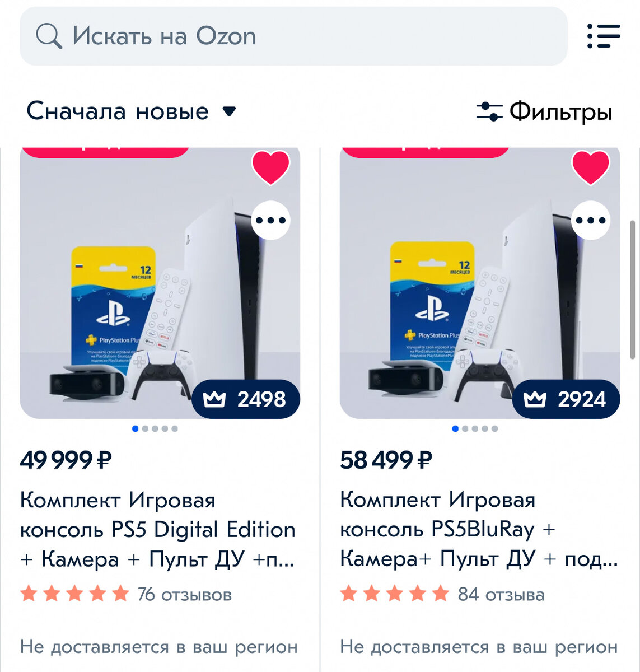The image size is (640, 672).
Task: Expand the 'Сначала новые' sort dropdown
Action: [132, 111]
